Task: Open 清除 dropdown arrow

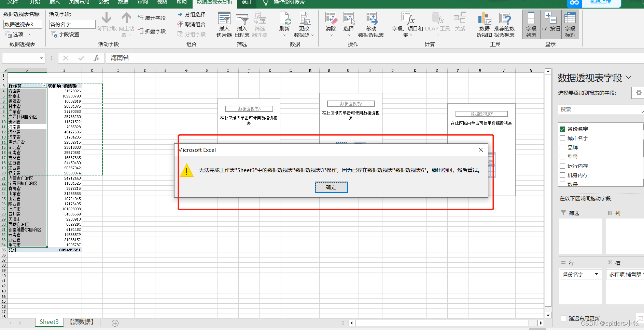Action: [331, 35]
